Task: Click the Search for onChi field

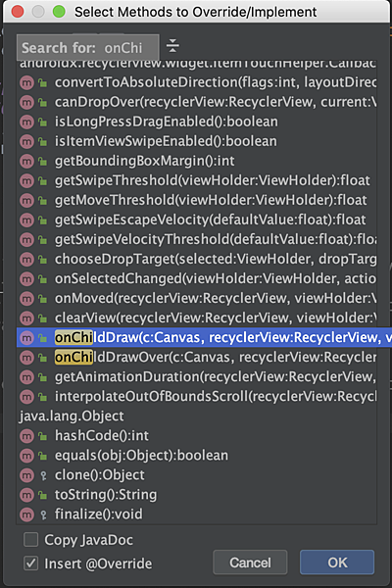Action: [88, 48]
